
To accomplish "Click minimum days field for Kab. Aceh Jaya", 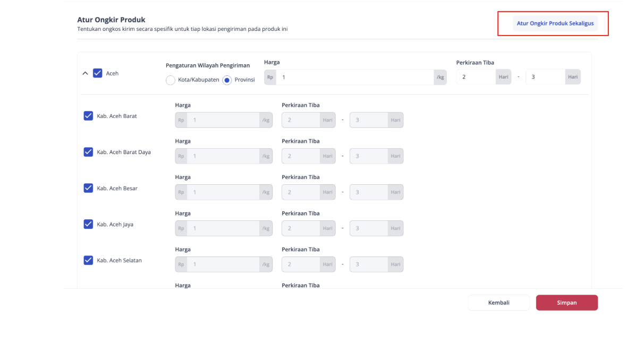I will (x=301, y=228).
